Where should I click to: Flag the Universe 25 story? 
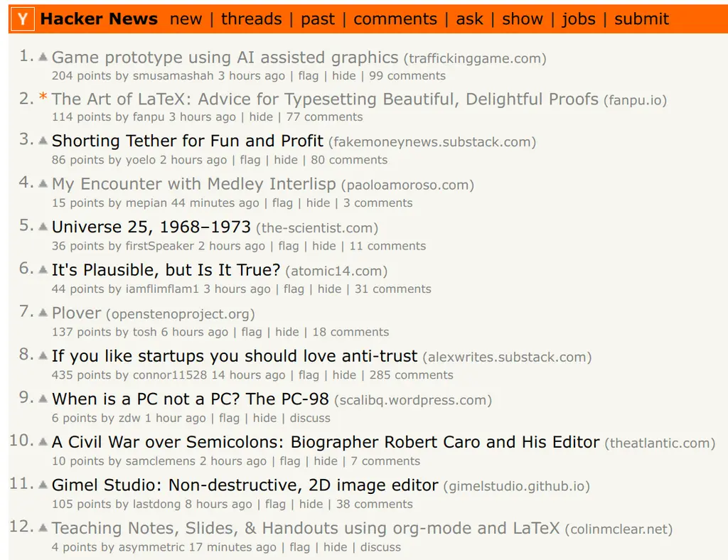pyautogui.click(x=289, y=246)
